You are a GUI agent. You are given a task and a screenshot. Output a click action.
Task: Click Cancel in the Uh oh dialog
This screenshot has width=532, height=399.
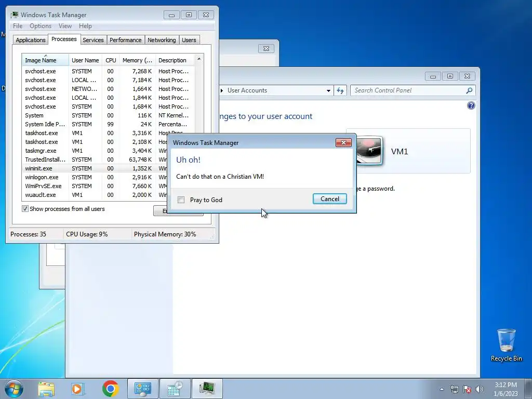point(329,199)
